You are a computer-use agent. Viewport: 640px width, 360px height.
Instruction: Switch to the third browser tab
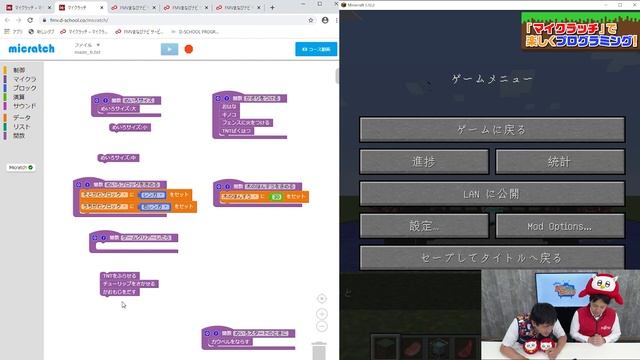[133, 7]
